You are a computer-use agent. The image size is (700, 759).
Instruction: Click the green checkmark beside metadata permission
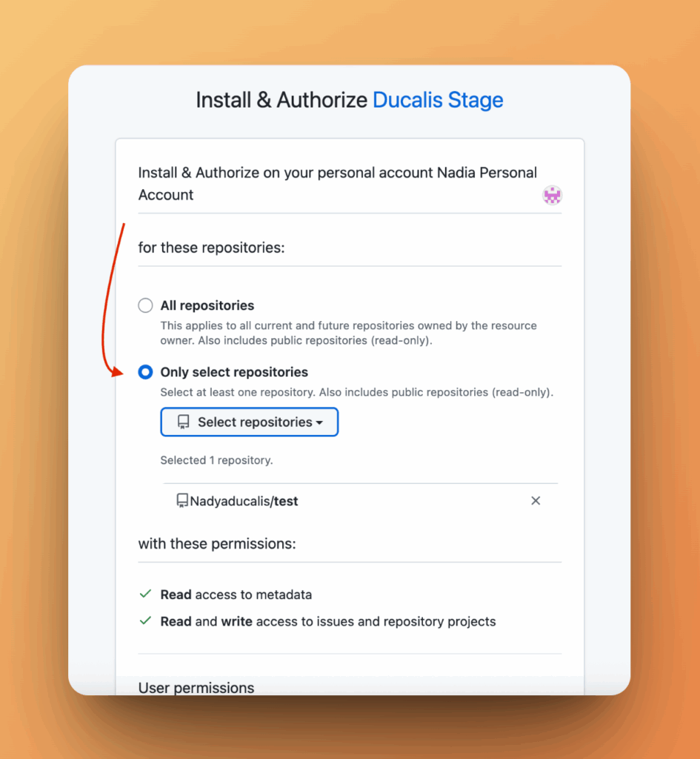point(145,594)
